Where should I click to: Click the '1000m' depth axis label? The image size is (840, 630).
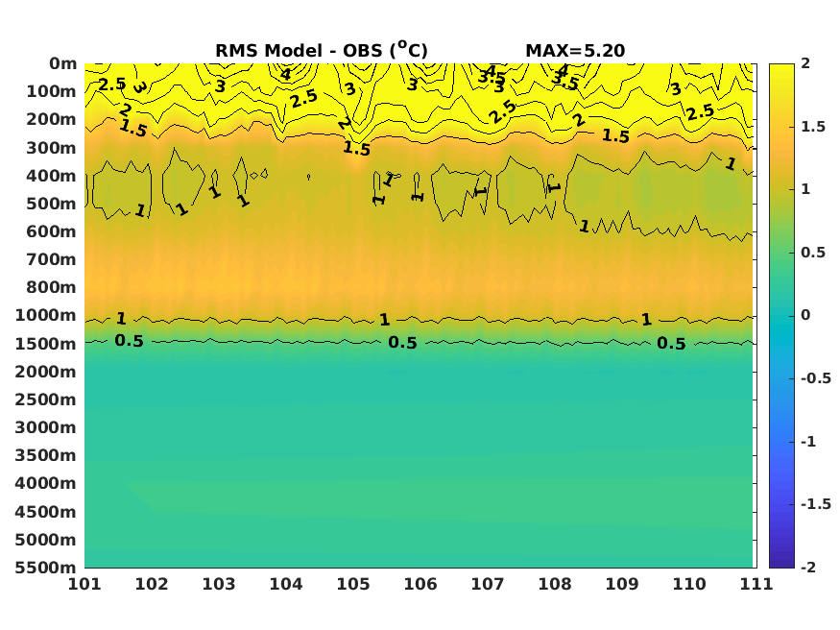click(46, 316)
